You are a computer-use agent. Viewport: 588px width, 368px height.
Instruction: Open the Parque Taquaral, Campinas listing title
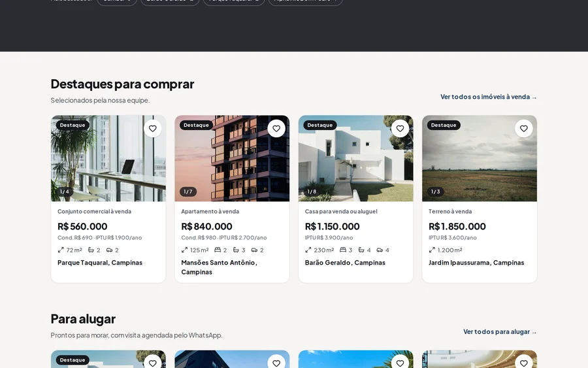[100, 263]
